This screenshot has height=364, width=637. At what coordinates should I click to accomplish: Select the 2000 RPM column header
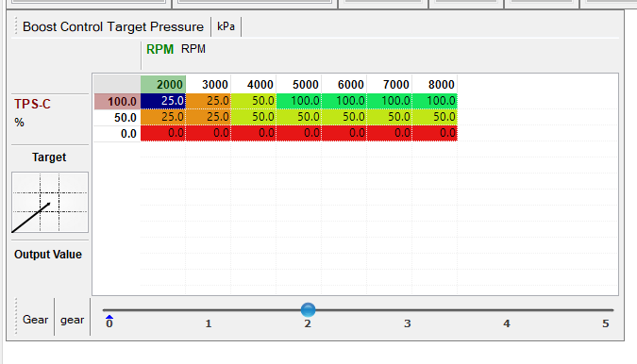163,84
